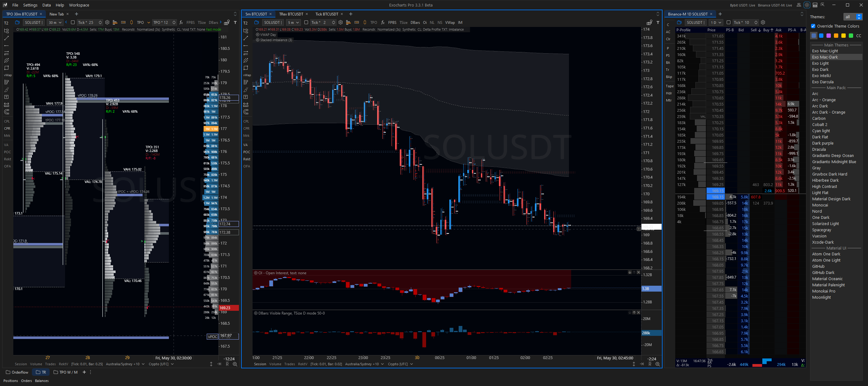Click the candlestick chart icon in TPO 30m toolbar
The image size is (868, 386).
(x=131, y=23)
